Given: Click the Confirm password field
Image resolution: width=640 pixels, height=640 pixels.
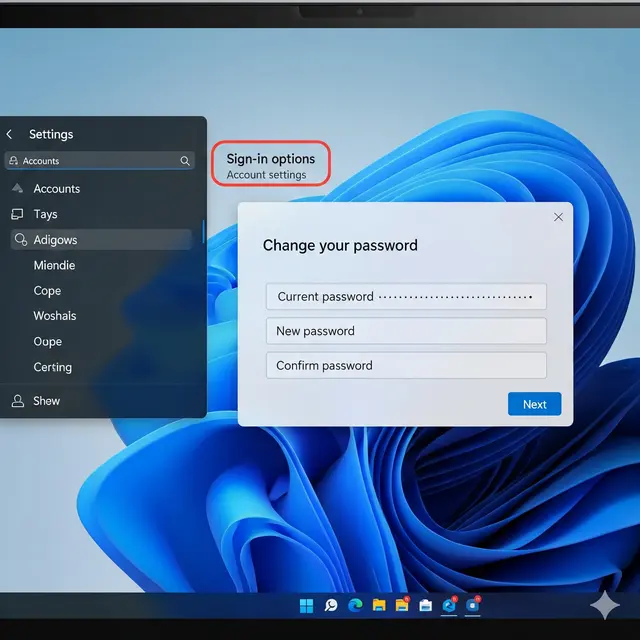Looking at the screenshot, I should click(406, 365).
